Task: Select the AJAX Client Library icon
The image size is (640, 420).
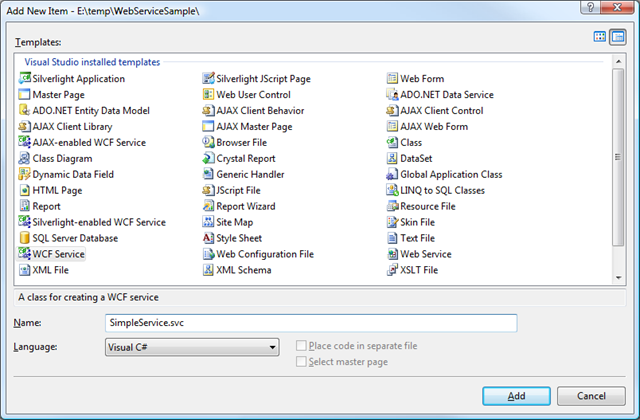Action: click(24, 126)
